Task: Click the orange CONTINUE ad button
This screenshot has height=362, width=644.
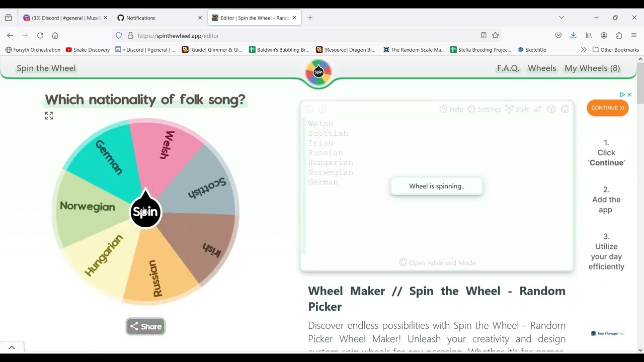Action: coord(607,108)
